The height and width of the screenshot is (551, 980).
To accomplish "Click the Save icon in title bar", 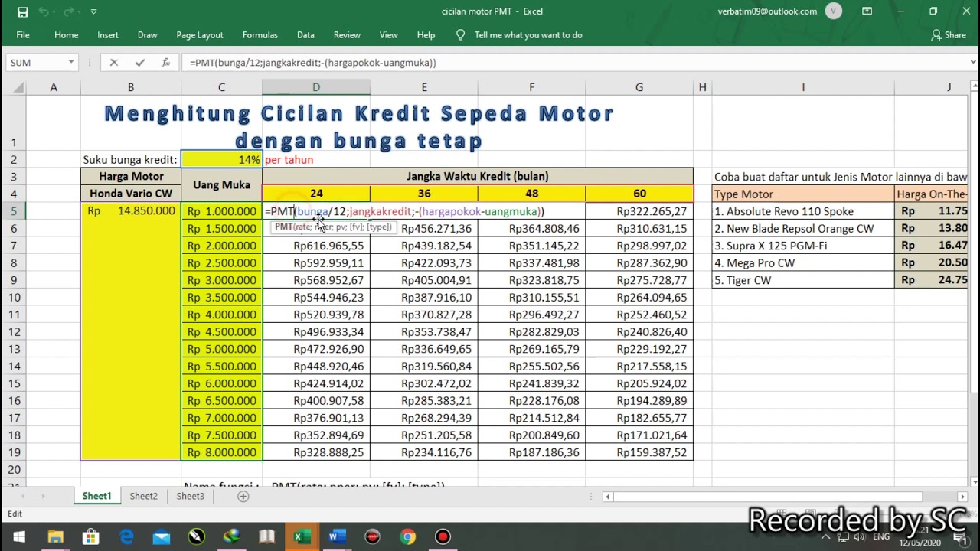I will click(22, 11).
